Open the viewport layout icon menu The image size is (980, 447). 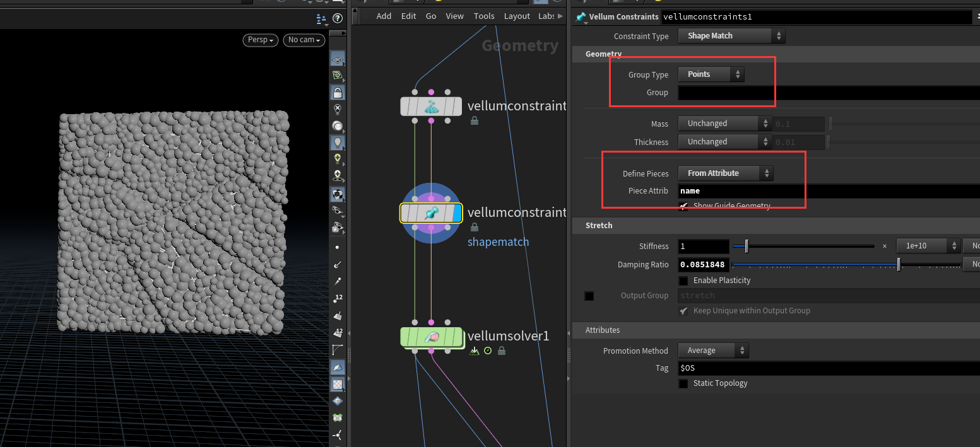click(322, 19)
